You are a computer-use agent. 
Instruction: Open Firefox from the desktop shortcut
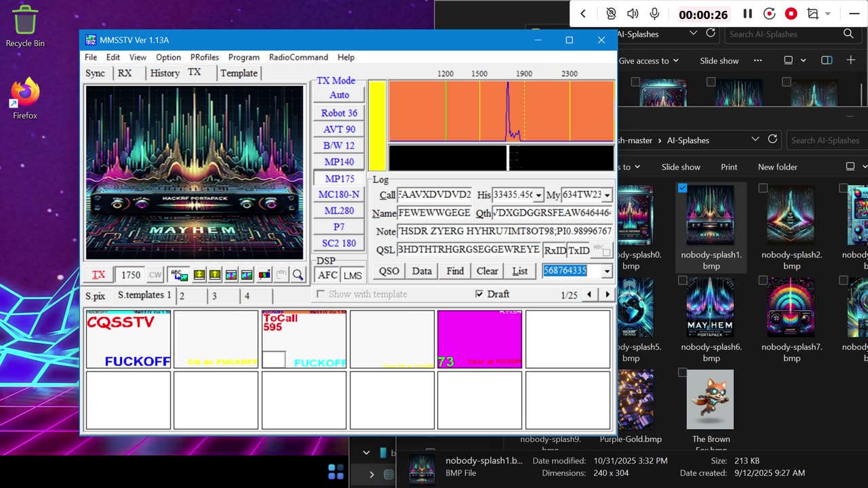pos(25,99)
